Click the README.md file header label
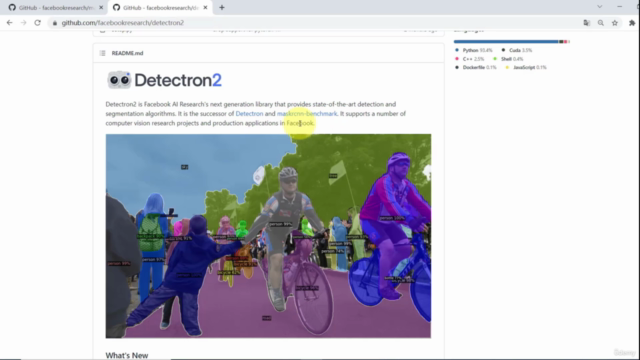 (x=127, y=53)
